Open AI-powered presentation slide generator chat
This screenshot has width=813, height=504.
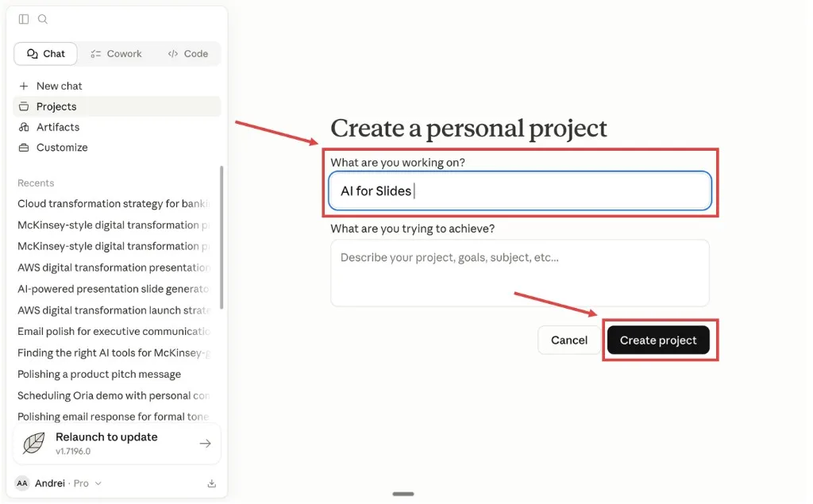tap(114, 289)
